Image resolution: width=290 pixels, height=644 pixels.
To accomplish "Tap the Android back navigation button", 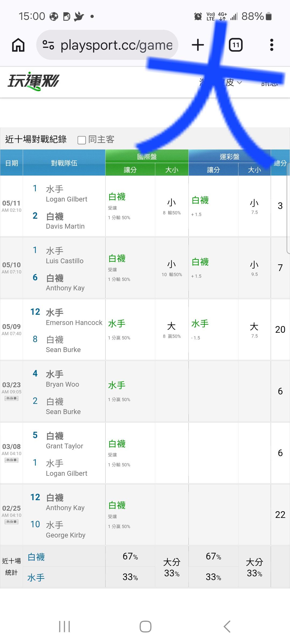I will [x=227, y=627].
